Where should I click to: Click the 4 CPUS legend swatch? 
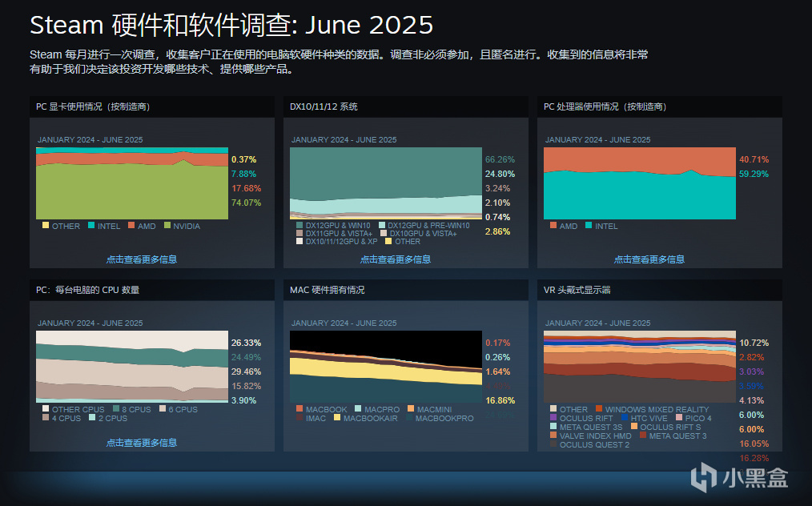pyautogui.click(x=46, y=417)
